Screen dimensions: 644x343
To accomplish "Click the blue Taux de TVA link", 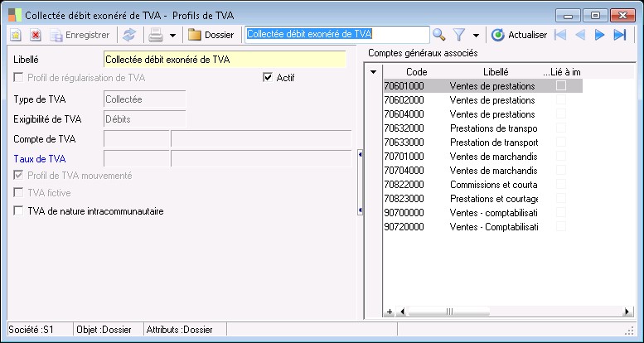I will point(40,159).
